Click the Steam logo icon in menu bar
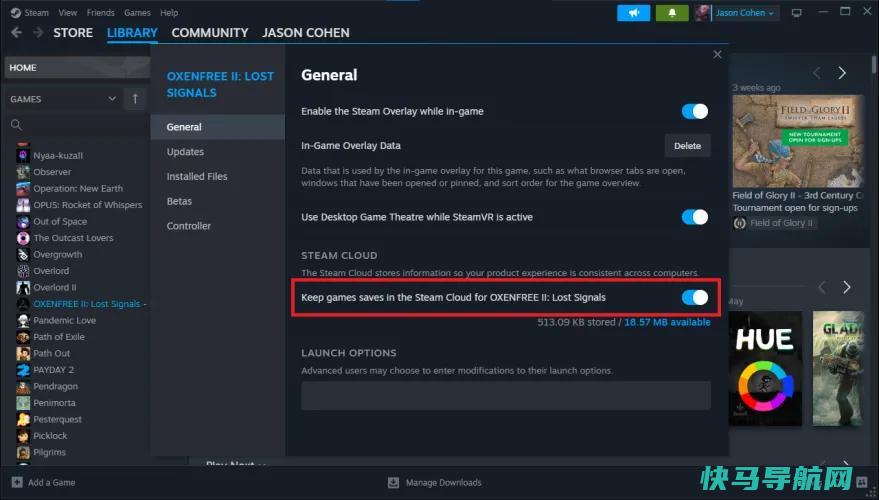Image resolution: width=879 pixels, height=500 pixels. [x=16, y=12]
